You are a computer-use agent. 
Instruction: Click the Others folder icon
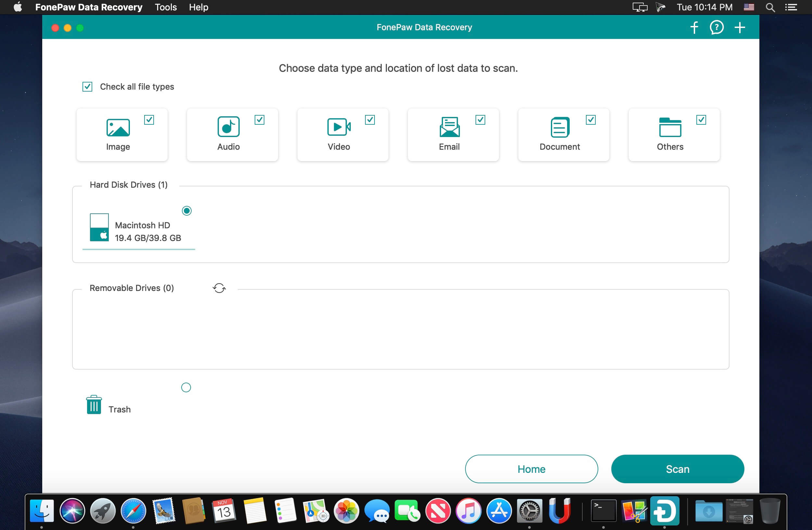pos(670,127)
